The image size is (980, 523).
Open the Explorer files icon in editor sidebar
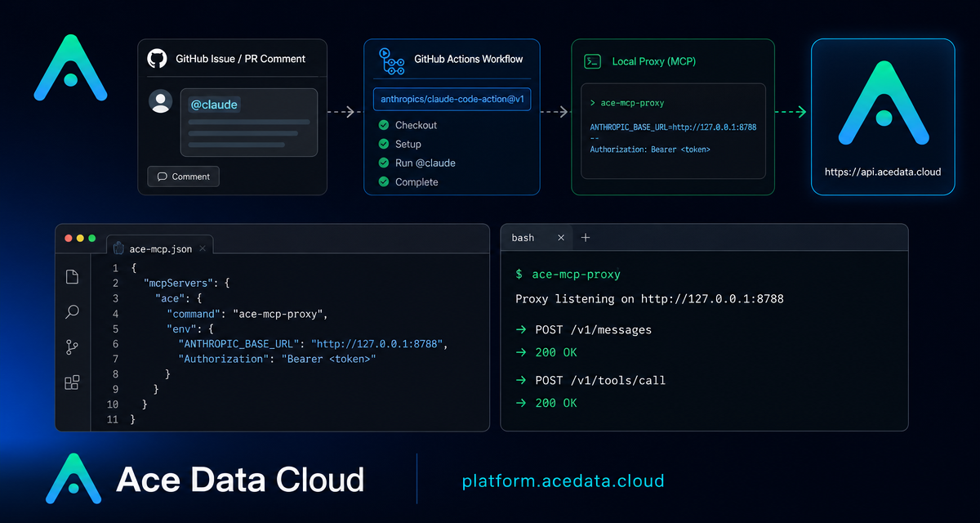tap(72, 276)
